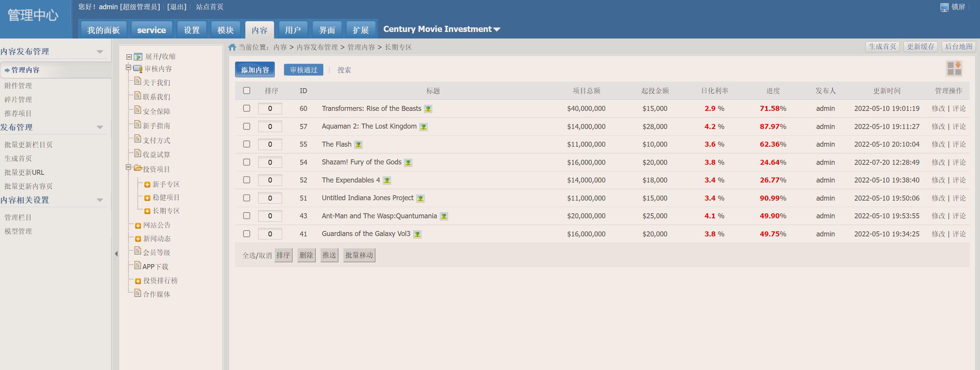Click the plus icon beside 稳健项目
Image resolution: width=980 pixels, height=370 pixels.
pyautogui.click(x=147, y=198)
